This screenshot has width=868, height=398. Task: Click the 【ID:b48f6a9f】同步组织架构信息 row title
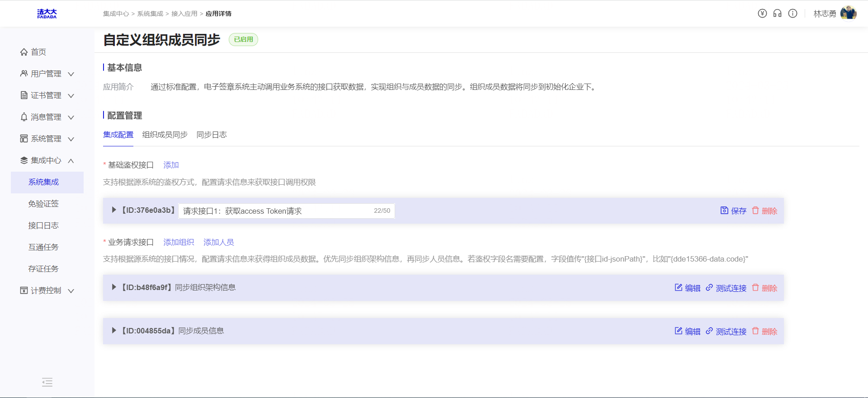point(178,287)
